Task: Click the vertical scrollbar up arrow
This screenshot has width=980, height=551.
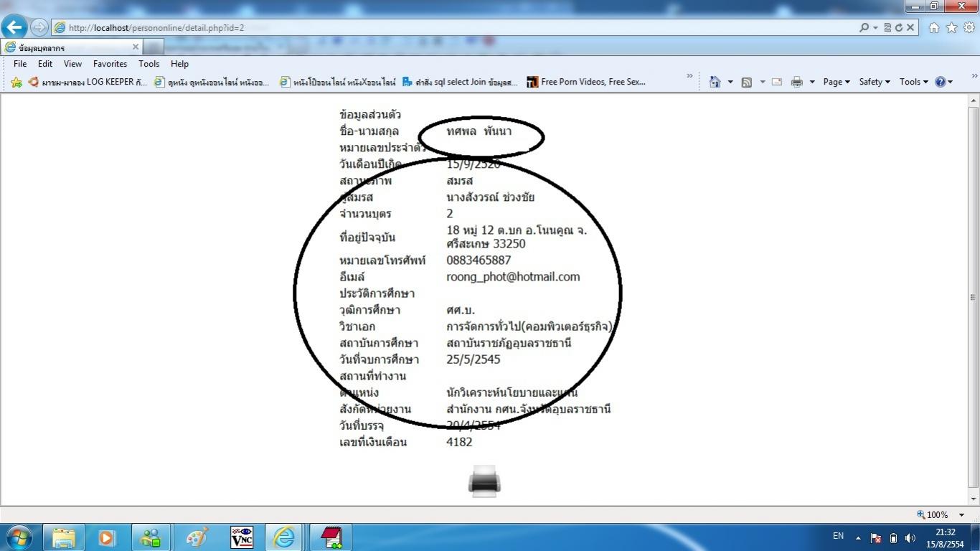Action: [x=974, y=100]
